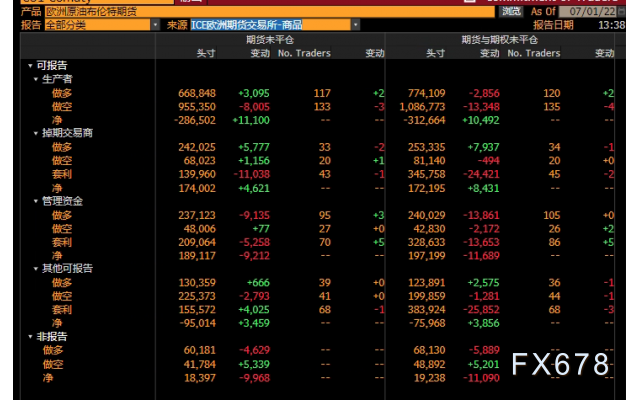The height and width of the screenshot is (400, 640).
Task: Click the net value -95,014
Action: pyautogui.click(x=197, y=323)
